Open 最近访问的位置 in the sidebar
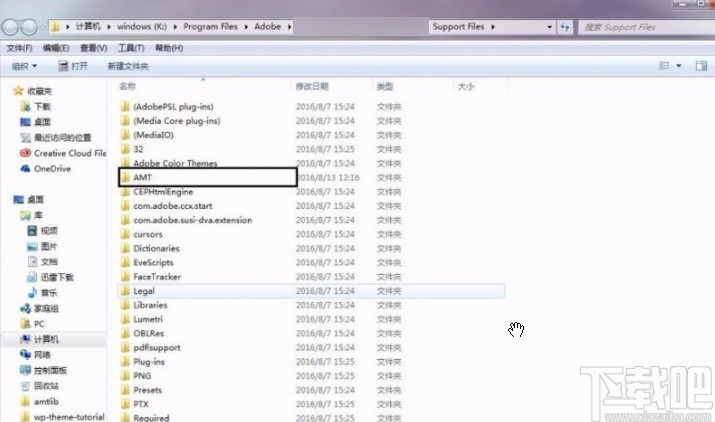This screenshot has width=715, height=422. pos(56,137)
